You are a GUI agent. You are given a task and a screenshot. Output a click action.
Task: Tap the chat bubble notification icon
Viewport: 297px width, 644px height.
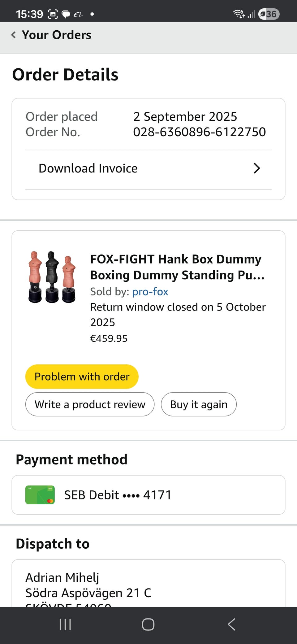pyautogui.click(x=66, y=14)
